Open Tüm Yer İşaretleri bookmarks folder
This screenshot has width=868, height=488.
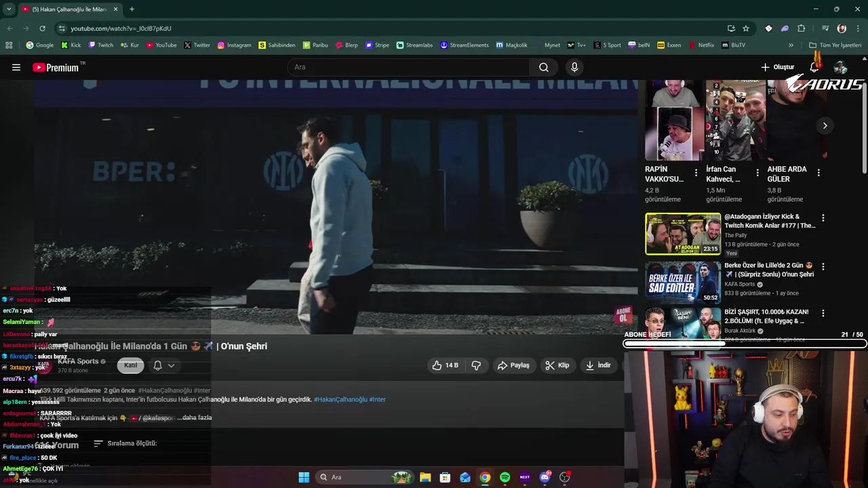pos(835,45)
